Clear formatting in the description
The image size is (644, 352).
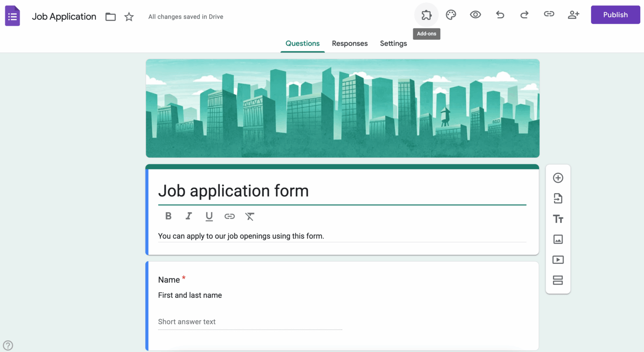click(250, 216)
